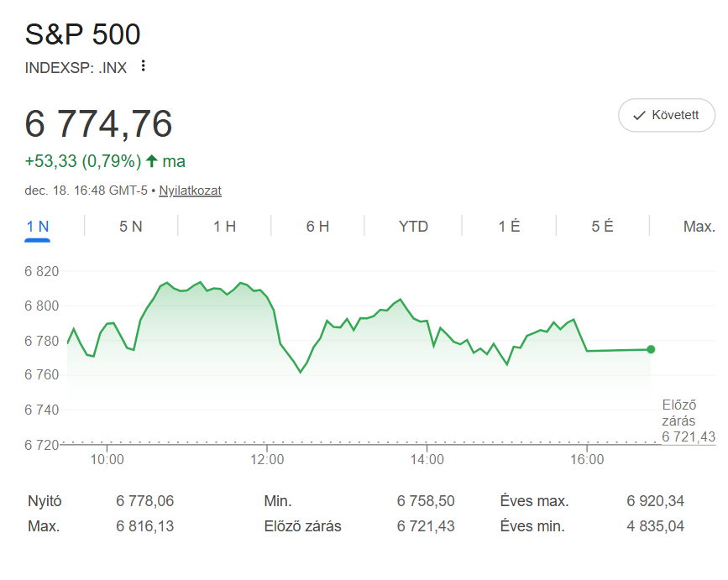Click the green endpoint dot on chart

point(651,349)
